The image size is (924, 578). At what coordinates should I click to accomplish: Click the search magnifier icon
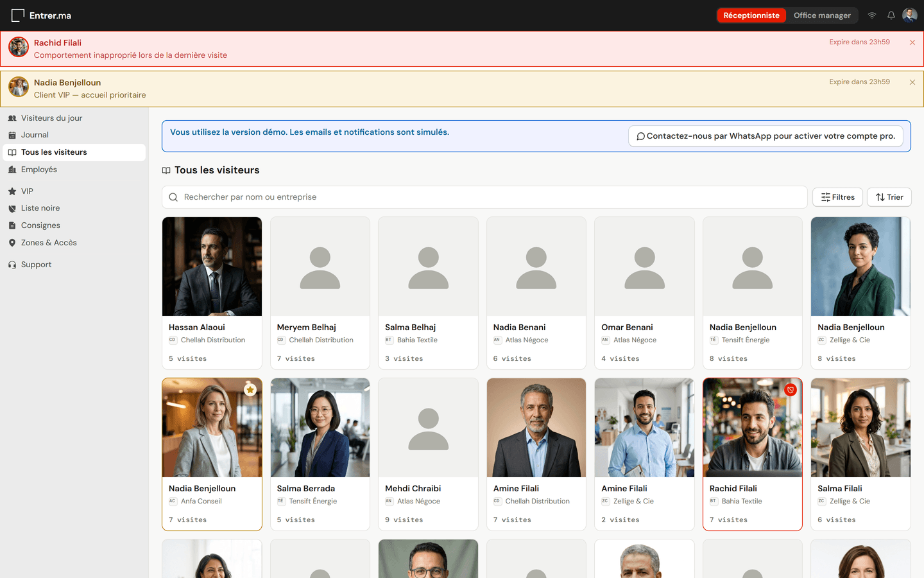173,197
